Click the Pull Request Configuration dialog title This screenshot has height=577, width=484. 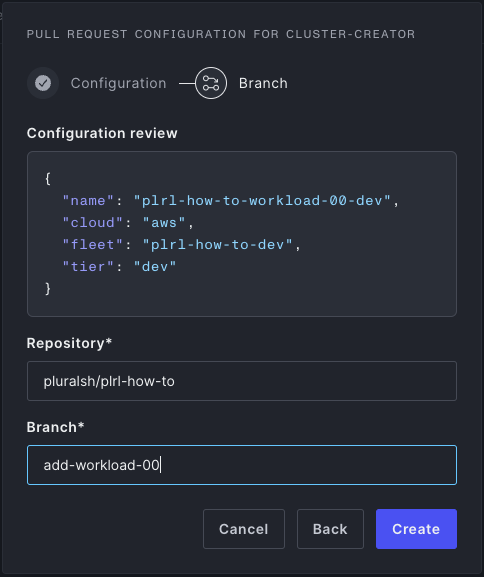(x=221, y=34)
